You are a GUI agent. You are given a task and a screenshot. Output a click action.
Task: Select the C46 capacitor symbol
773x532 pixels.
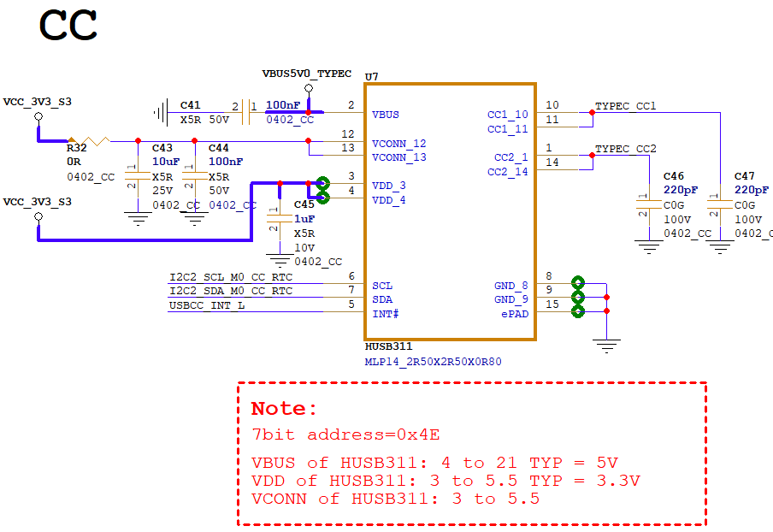[x=649, y=205]
